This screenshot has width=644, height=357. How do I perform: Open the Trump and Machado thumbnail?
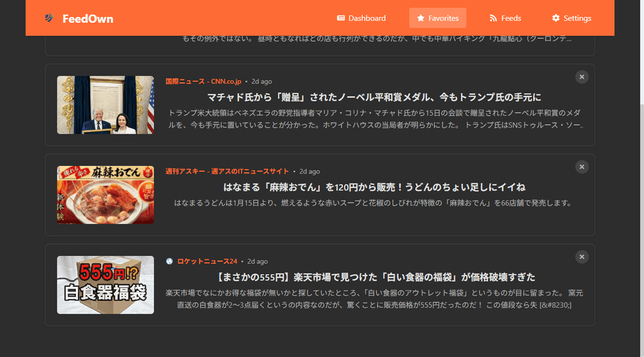coord(106,105)
